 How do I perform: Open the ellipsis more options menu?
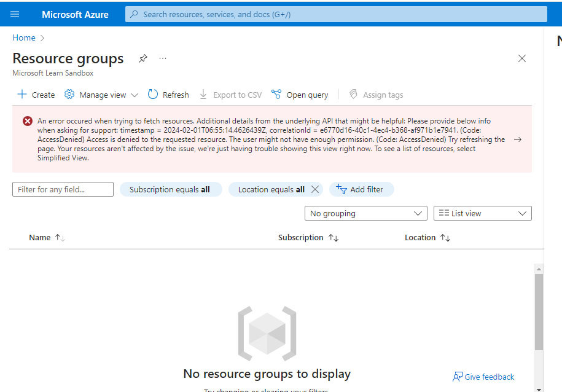[x=163, y=58]
